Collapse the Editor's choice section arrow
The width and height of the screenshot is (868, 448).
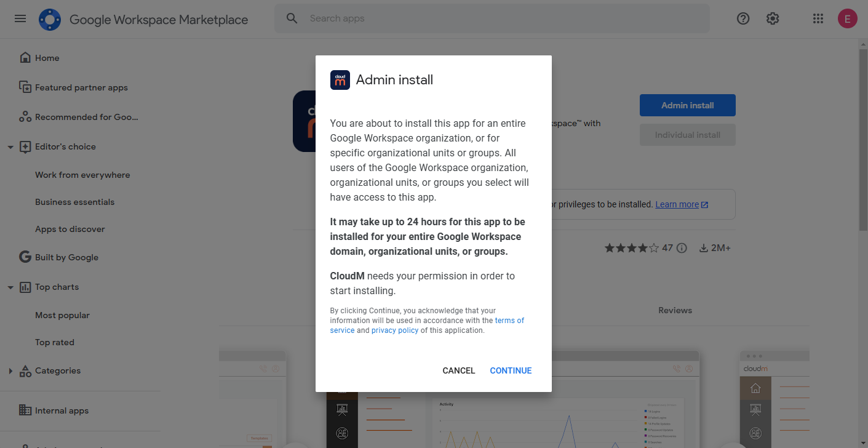(10, 147)
